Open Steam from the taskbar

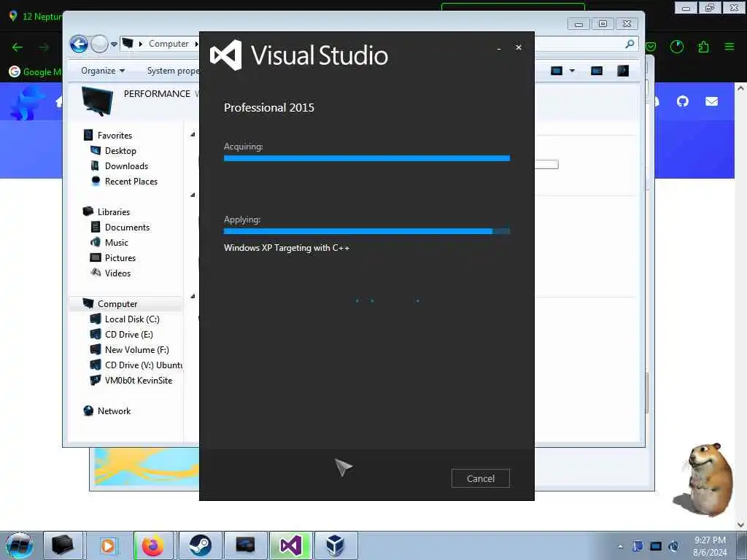[x=201, y=545]
